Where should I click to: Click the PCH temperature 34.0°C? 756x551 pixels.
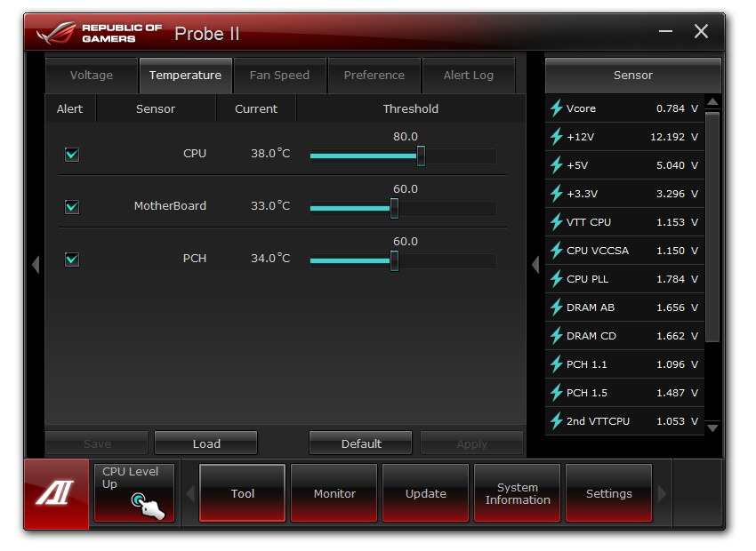270,259
